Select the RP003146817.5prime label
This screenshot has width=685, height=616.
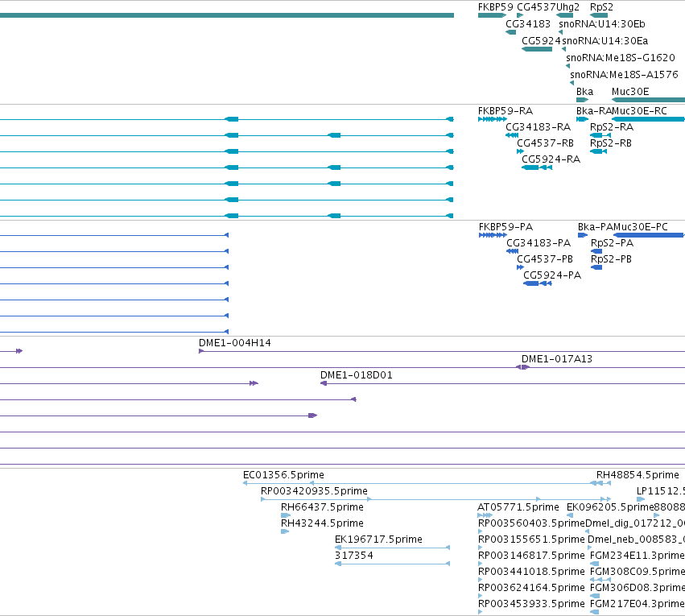(x=532, y=556)
